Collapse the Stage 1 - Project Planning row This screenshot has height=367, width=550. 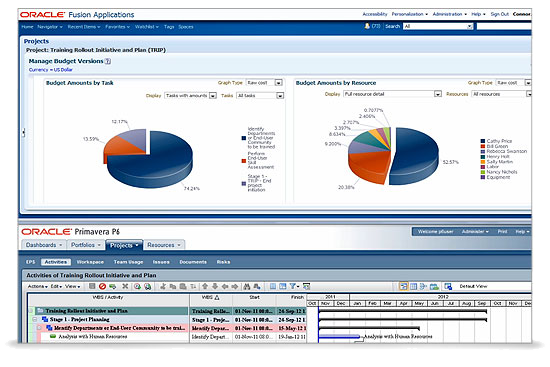pyautogui.click(x=35, y=319)
